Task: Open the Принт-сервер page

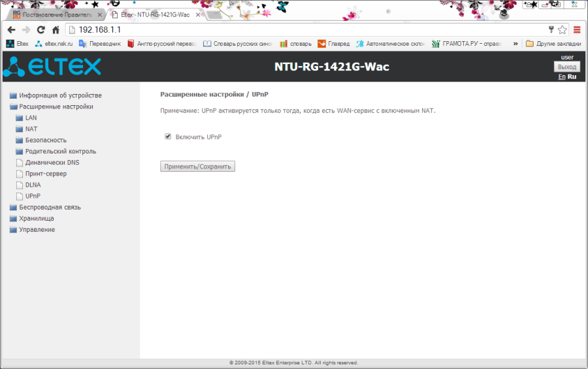Action: [41, 174]
